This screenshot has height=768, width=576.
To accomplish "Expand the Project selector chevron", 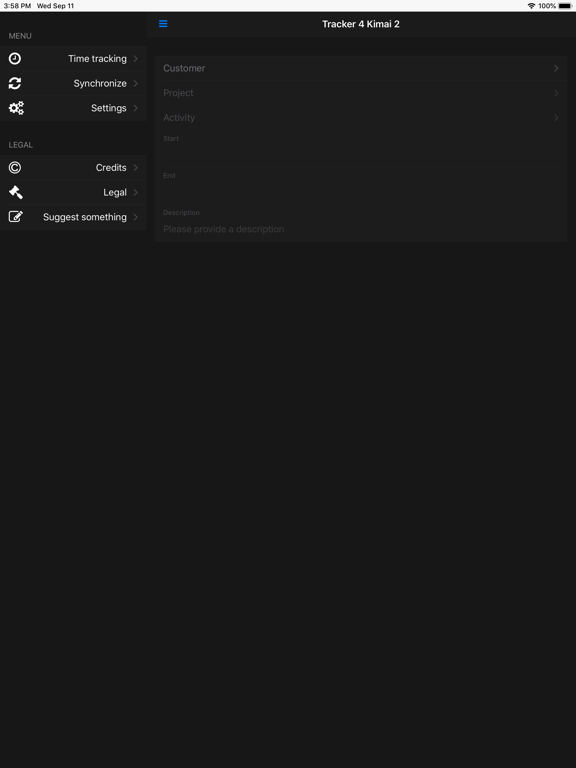I will click(556, 93).
